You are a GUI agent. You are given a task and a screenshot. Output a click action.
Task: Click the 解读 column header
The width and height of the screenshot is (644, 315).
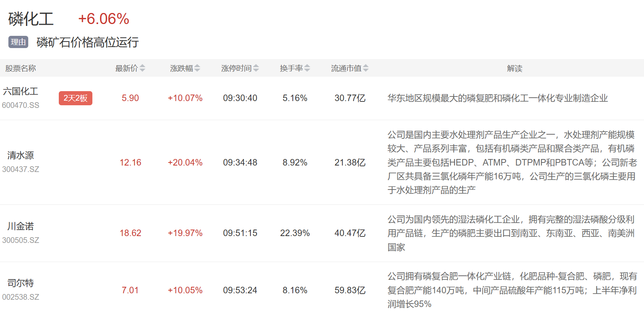514,68
